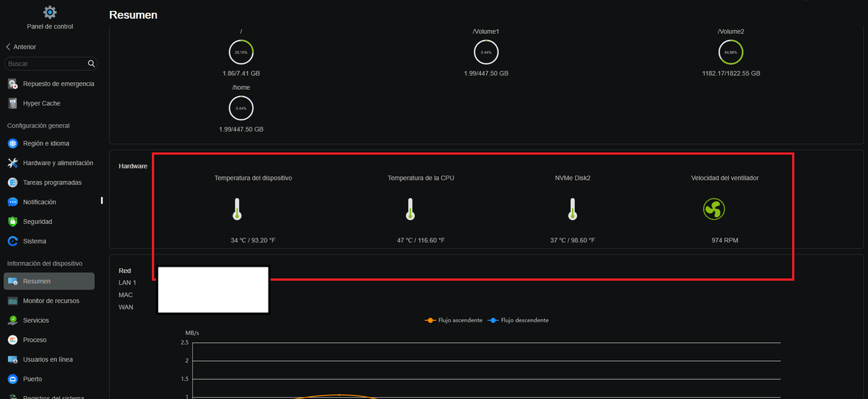Click the Tareas programadas icon
The height and width of the screenshot is (399, 868).
[12, 183]
